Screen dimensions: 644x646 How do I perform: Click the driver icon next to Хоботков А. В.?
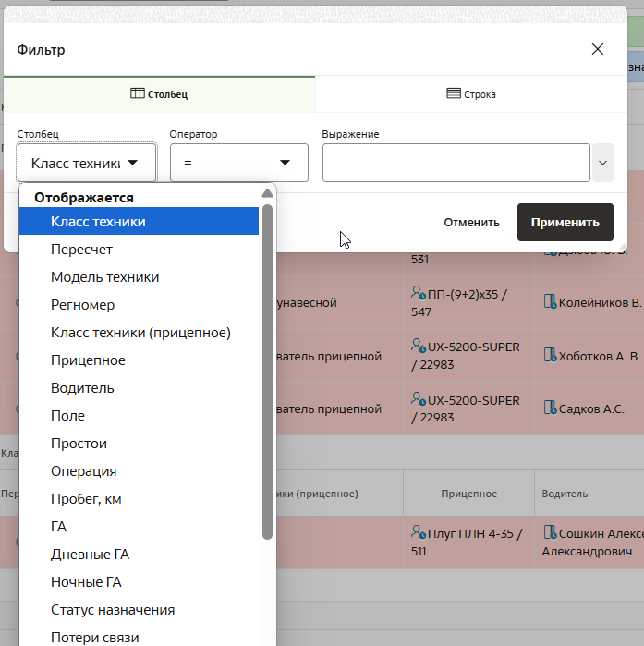[550, 355]
